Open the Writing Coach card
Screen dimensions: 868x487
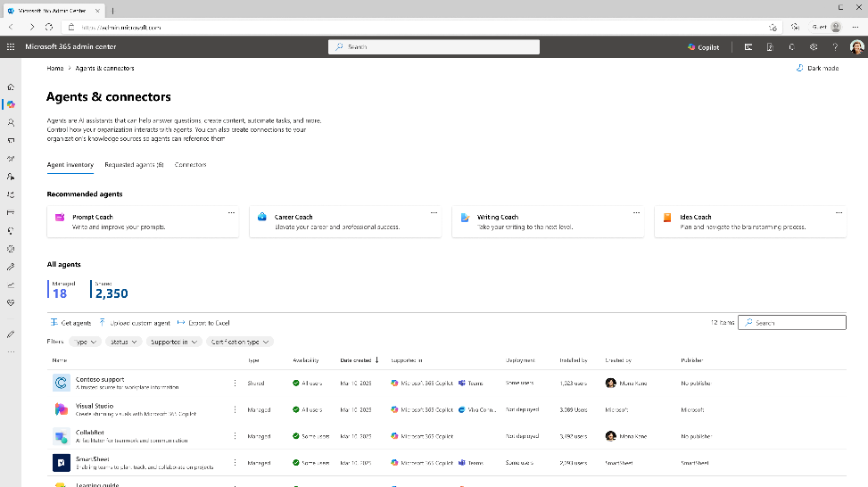click(548, 222)
